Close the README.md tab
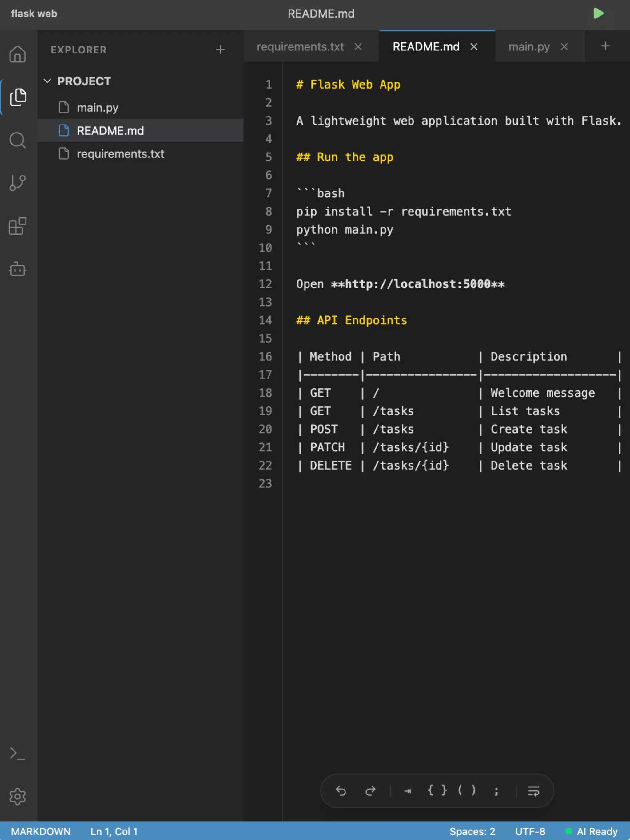The width and height of the screenshot is (630, 840). point(474,47)
